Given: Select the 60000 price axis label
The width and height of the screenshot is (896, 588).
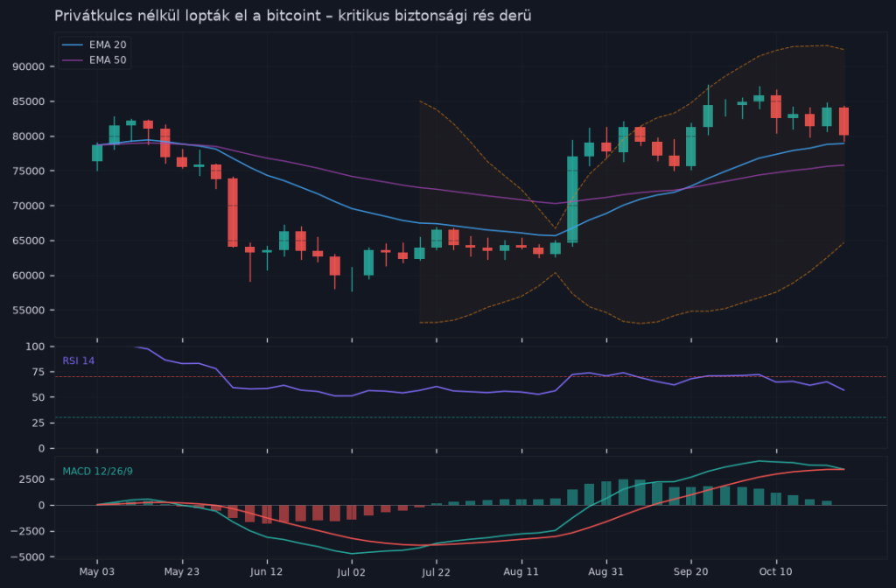Looking at the screenshot, I should pos(29,276).
